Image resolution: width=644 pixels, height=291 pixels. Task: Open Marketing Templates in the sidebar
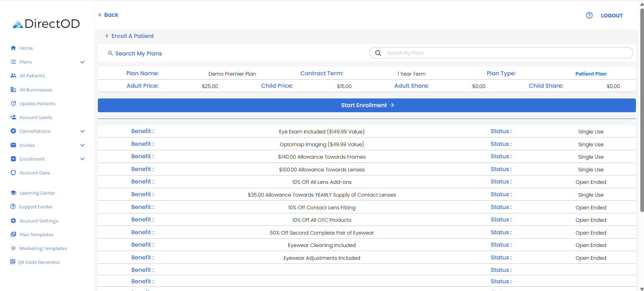point(43,248)
